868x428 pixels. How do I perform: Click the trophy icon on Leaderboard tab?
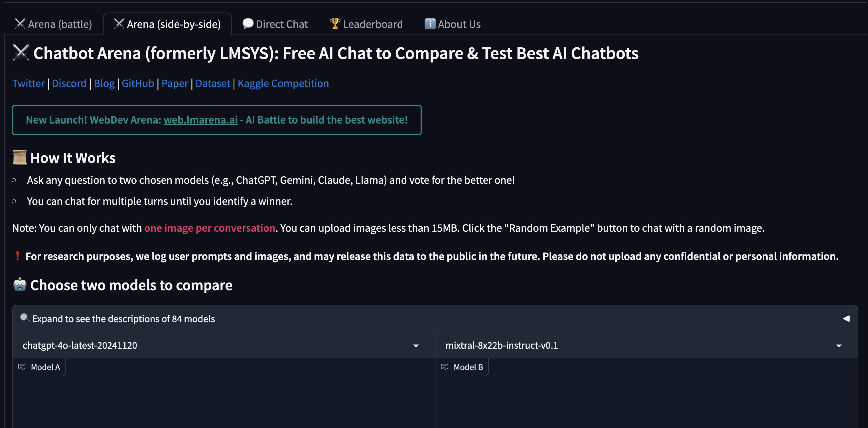pos(334,24)
